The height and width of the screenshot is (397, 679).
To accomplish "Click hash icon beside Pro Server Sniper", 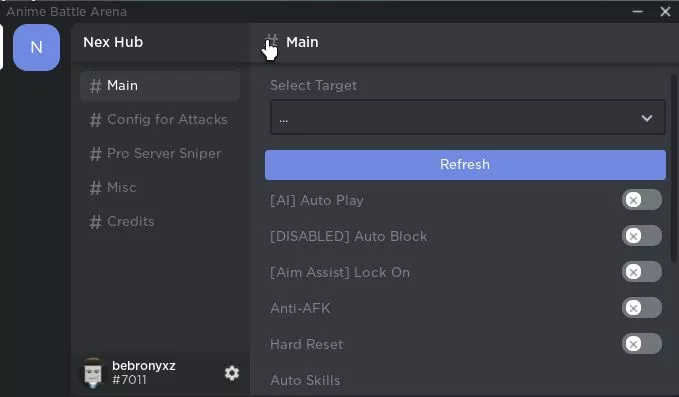I will 95,154.
